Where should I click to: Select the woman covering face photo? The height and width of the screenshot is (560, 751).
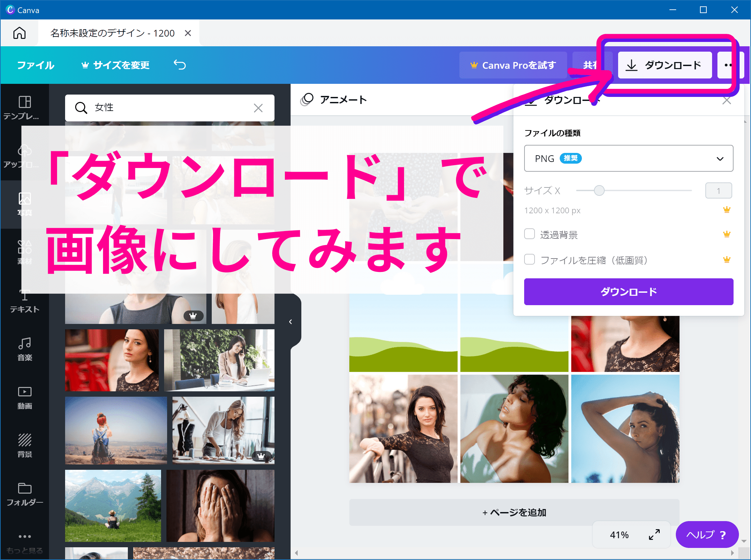click(220, 506)
